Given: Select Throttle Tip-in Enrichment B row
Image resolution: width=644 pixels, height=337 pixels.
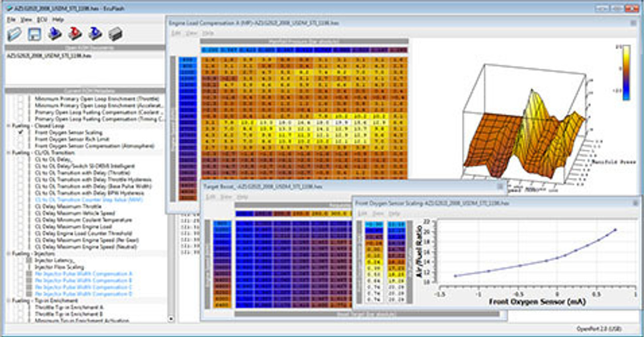Looking at the screenshot, I should tap(69, 314).
